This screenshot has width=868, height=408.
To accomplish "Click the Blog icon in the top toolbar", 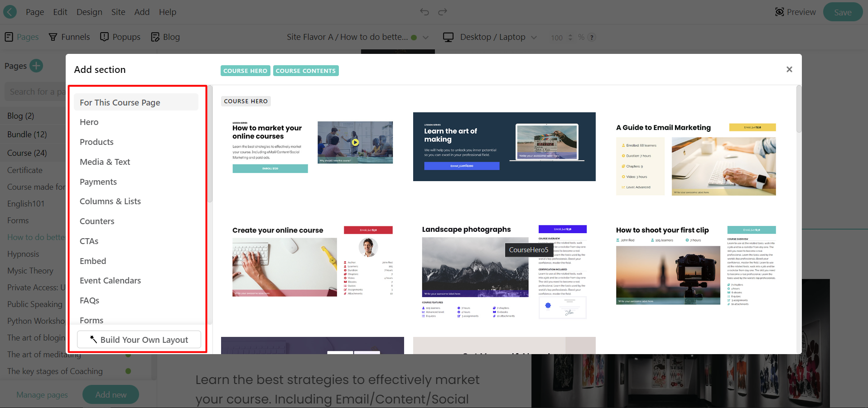I will pyautogui.click(x=156, y=37).
